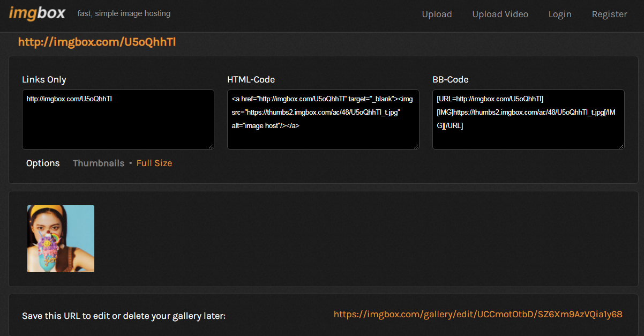Open the http://imgbox.com/U5oQhhTl heading link

pyautogui.click(x=97, y=42)
